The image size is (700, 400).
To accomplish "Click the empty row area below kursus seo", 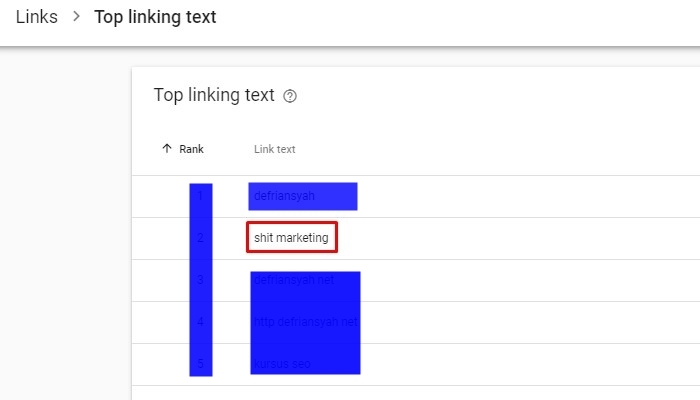I will [x=416, y=393].
